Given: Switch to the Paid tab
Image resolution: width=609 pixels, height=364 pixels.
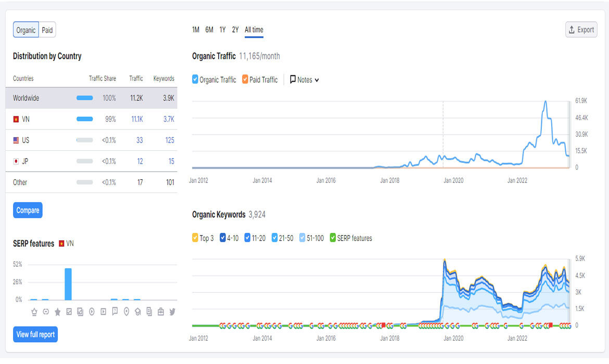Looking at the screenshot, I should click(47, 30).
